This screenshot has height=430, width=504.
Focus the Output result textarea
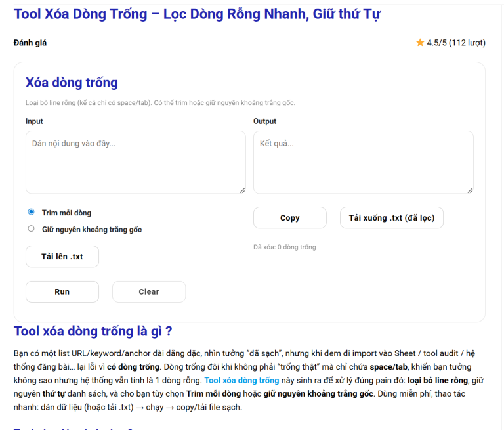[x=363, y=162]
